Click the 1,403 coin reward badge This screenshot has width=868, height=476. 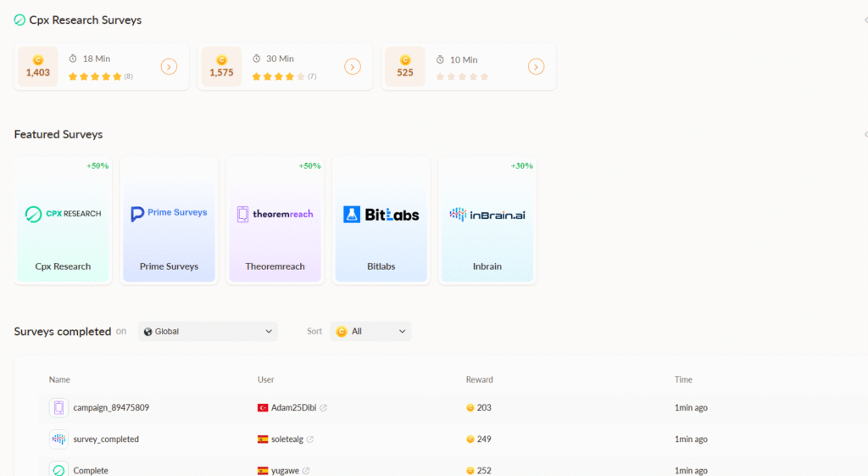(37, 66)
